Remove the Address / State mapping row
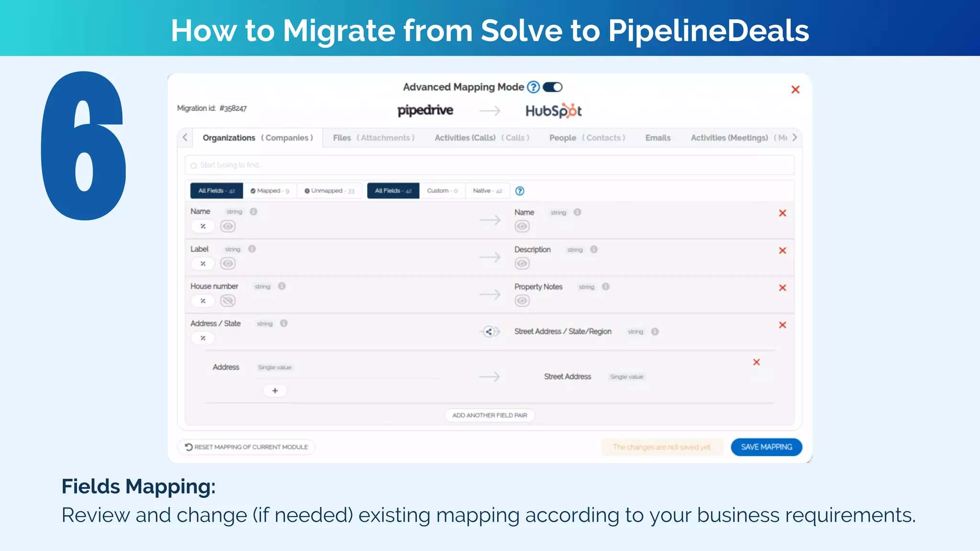 [x=782, y=325]
